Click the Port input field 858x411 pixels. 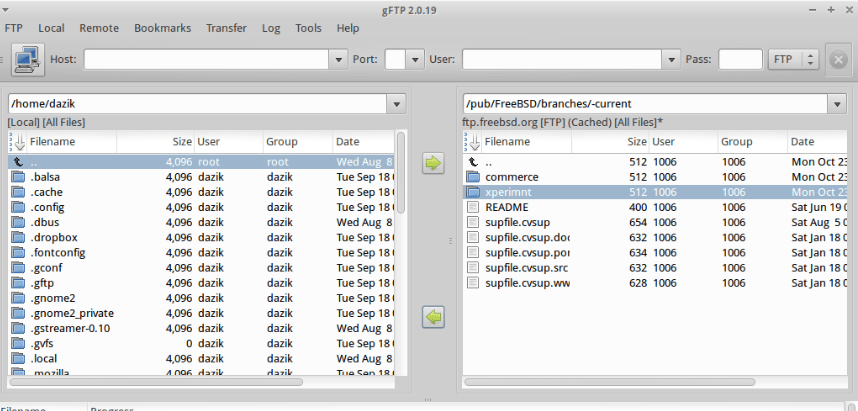[x=395, y=59]
